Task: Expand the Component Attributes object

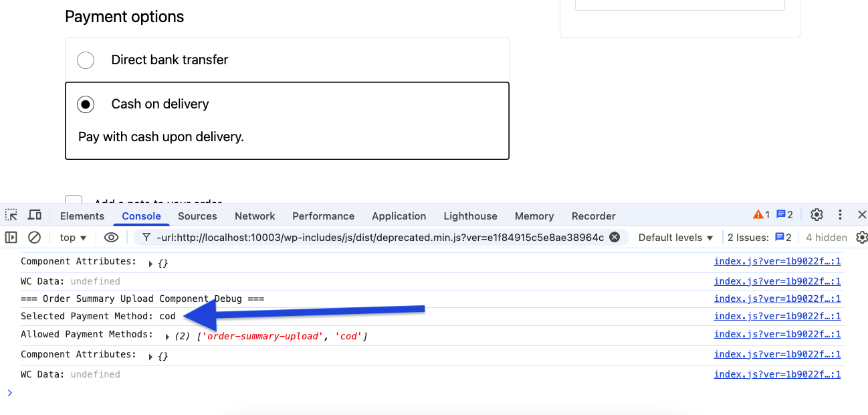Action: [x=150, y=262]
